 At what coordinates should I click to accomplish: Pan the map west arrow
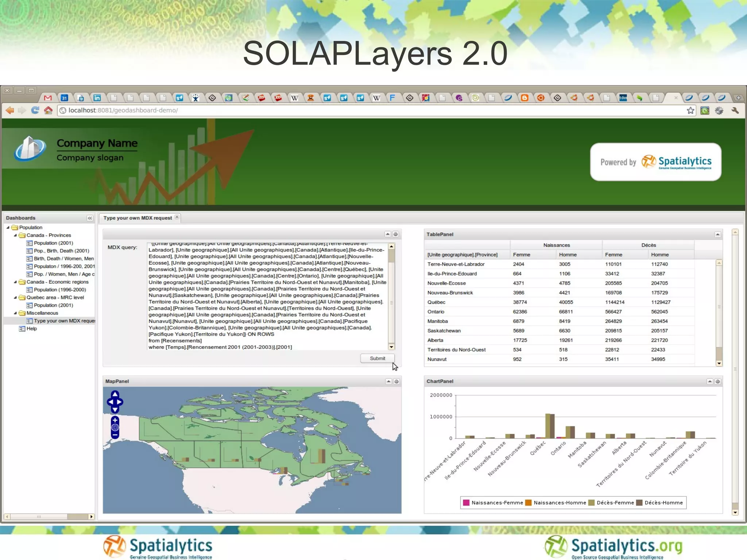click(110, 402)
